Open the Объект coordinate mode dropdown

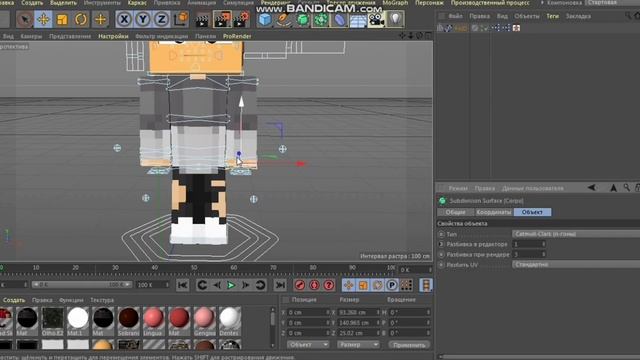click(x=308, y=344)
